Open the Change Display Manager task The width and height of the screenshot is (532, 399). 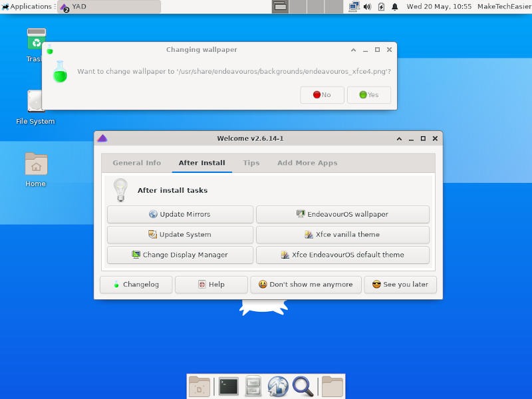coord(180,255)
